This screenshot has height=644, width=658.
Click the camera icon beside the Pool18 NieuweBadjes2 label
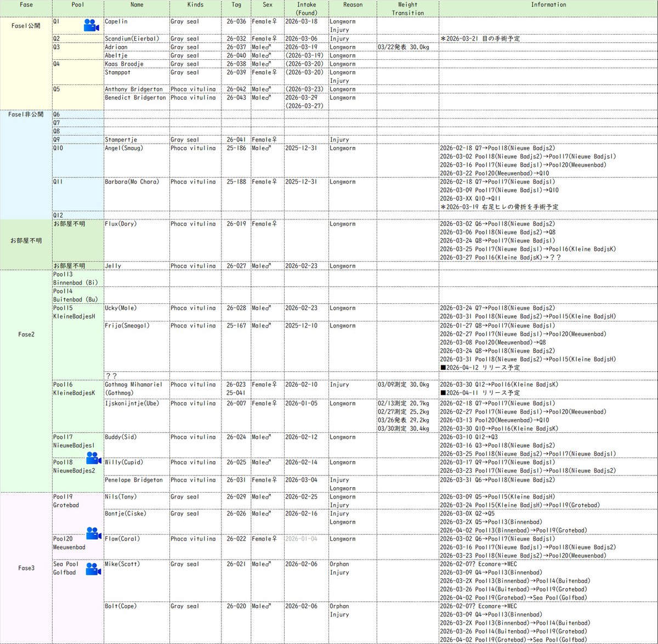coord(94,457)
